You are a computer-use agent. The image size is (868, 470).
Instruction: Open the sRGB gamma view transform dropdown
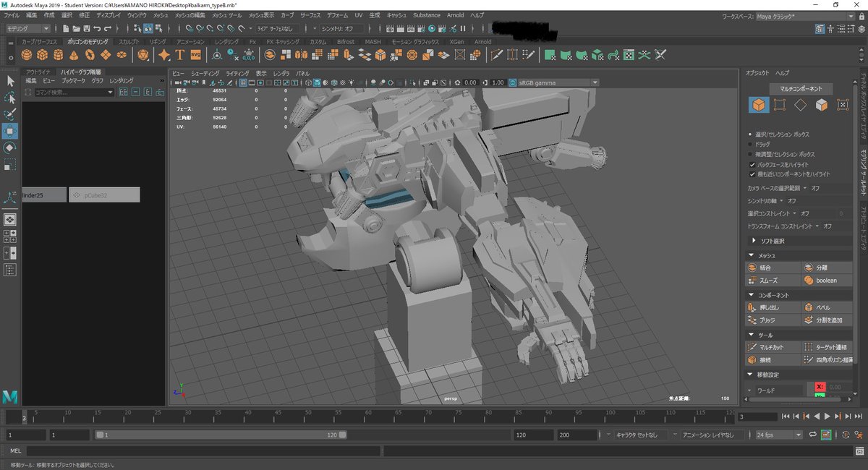pyautogui.click(x=553, y=82)
